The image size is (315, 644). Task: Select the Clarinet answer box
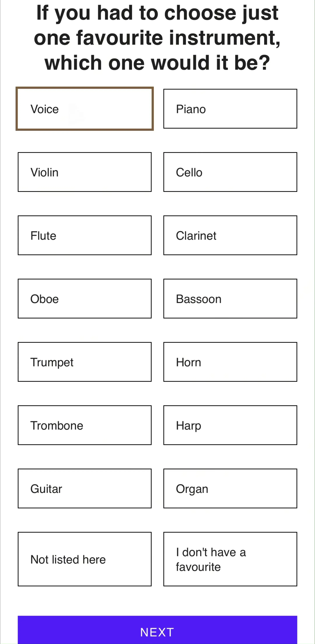[x=230, y=235]
